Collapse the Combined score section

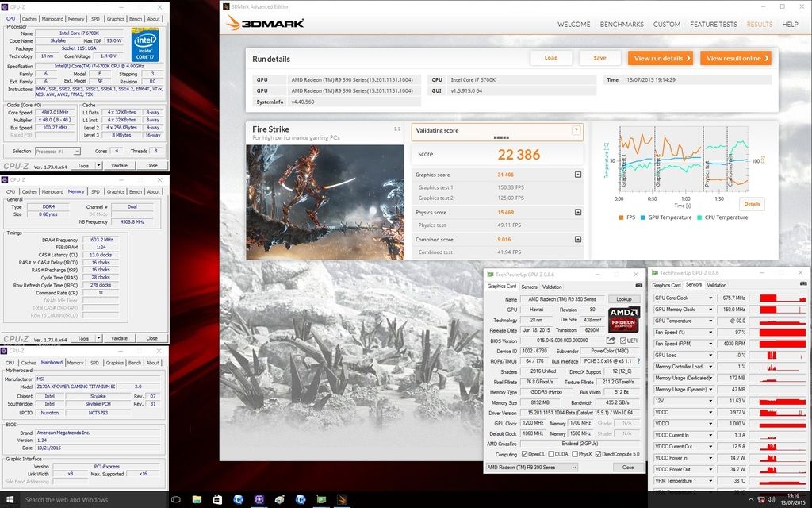click(578, 239)
